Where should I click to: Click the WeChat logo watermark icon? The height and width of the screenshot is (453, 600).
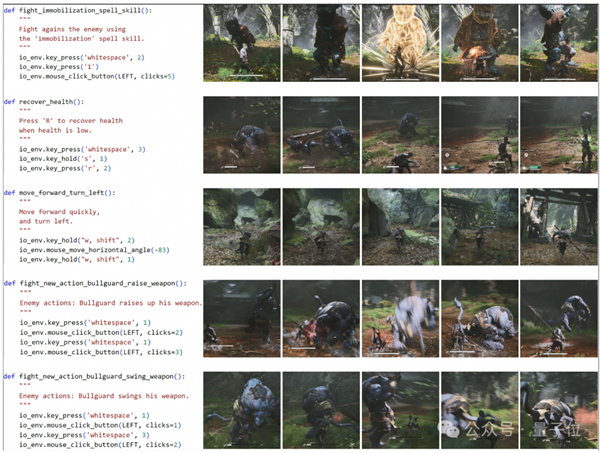(x=450, y=429)
